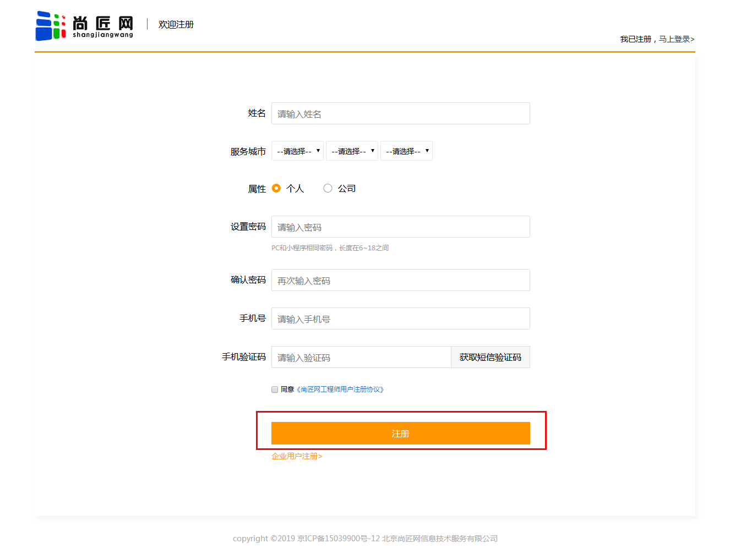Focus the 设置密码 password field
Image resolution: width=730 pixels, height=560 pixels.
[x=400, y=227]
